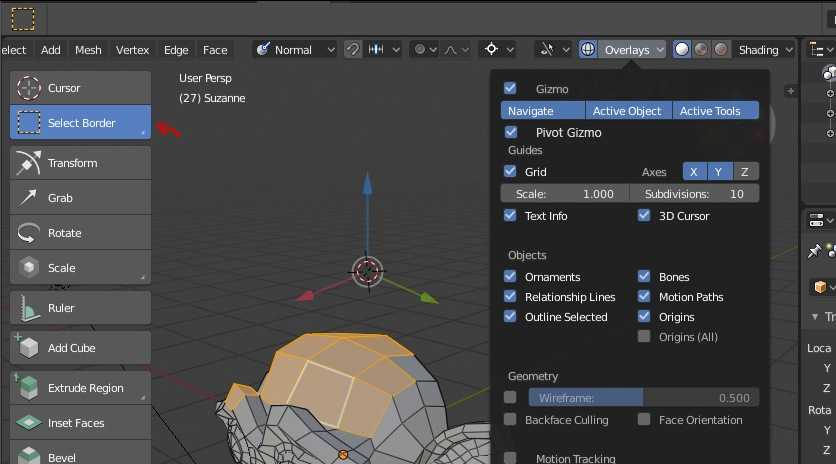
Task: Select the Cursor tool
Action: tap(81, 88)
